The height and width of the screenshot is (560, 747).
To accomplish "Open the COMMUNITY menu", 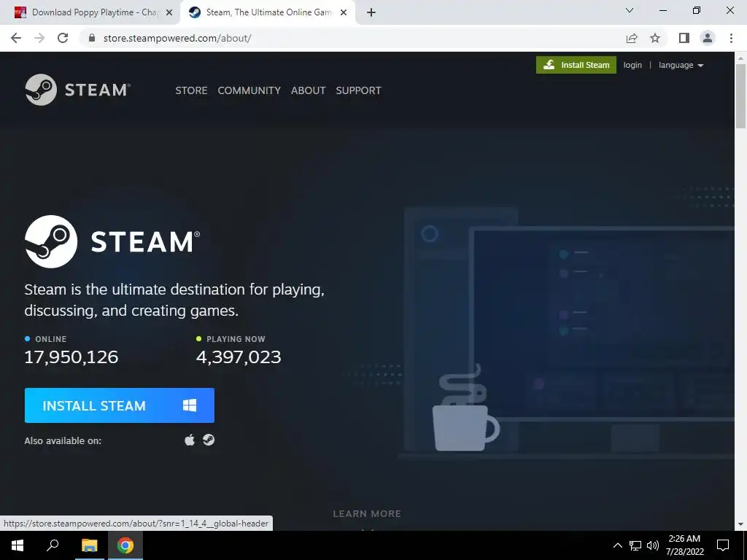I will point(249,90).
